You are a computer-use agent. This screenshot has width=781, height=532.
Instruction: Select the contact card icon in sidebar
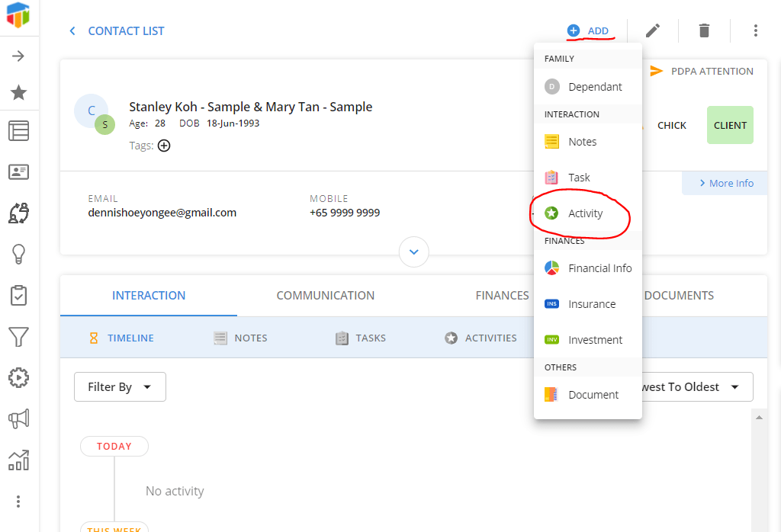(19, 172)
